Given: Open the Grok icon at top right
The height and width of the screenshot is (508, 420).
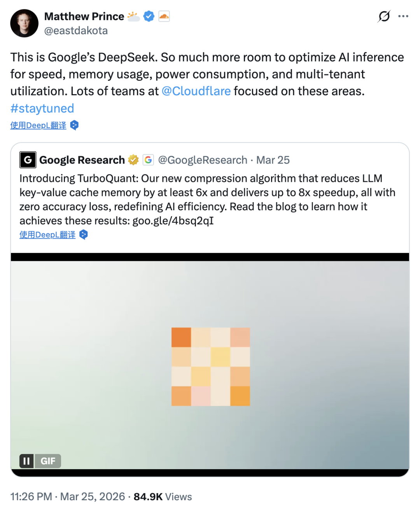Looking at the screenshot, I should [x=384, y=16].
